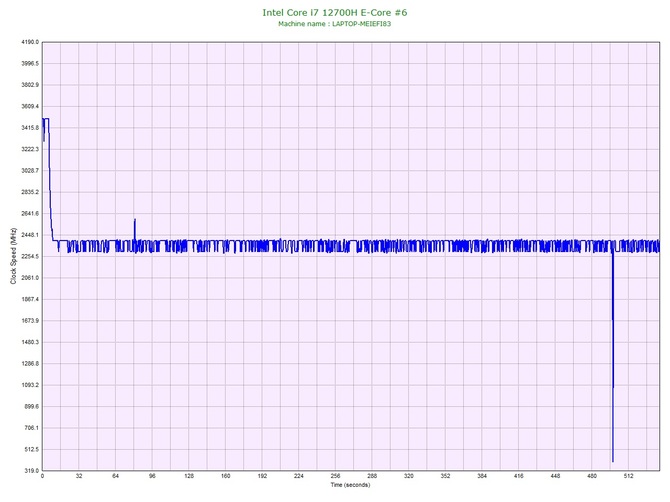Screen dimensions: 670x502
Task: Click the 3222.3 y-axis value
Action: (x=30, y=149)
